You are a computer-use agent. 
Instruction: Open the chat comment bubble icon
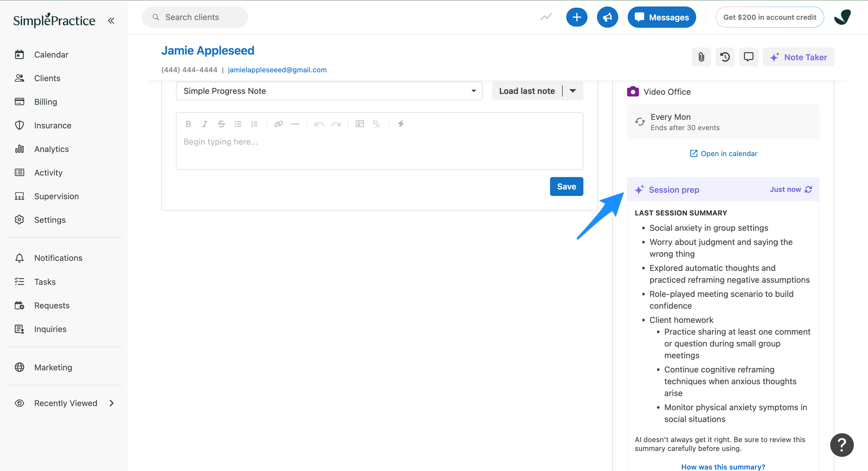(x=748, y=57)
